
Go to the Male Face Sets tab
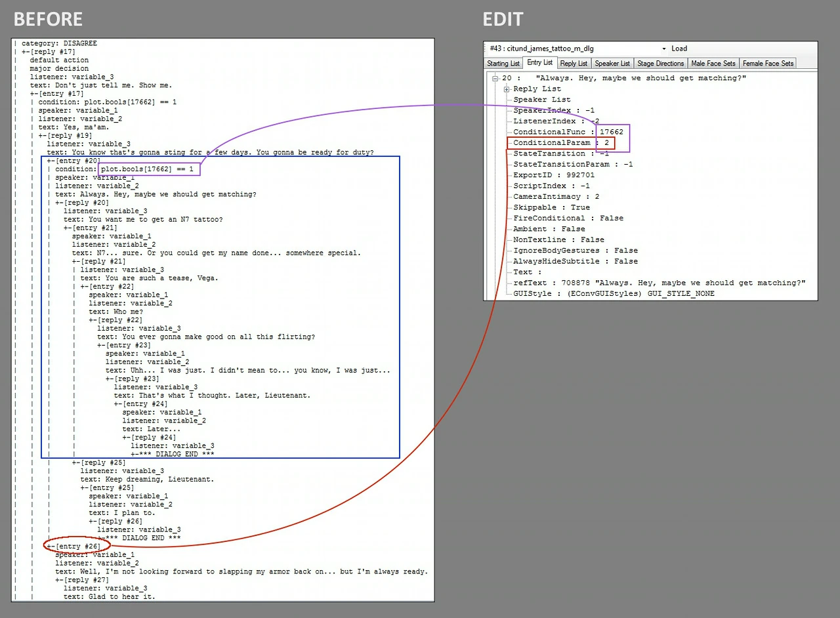click(x=713, y=64)
